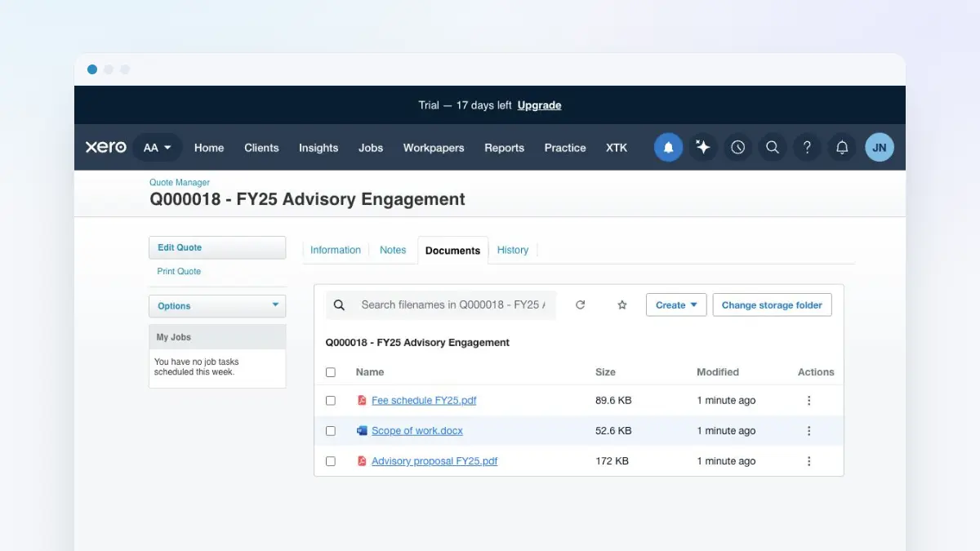Open the help question mark icon
This screenshot has height=551, width=980.
pos(808,148)
